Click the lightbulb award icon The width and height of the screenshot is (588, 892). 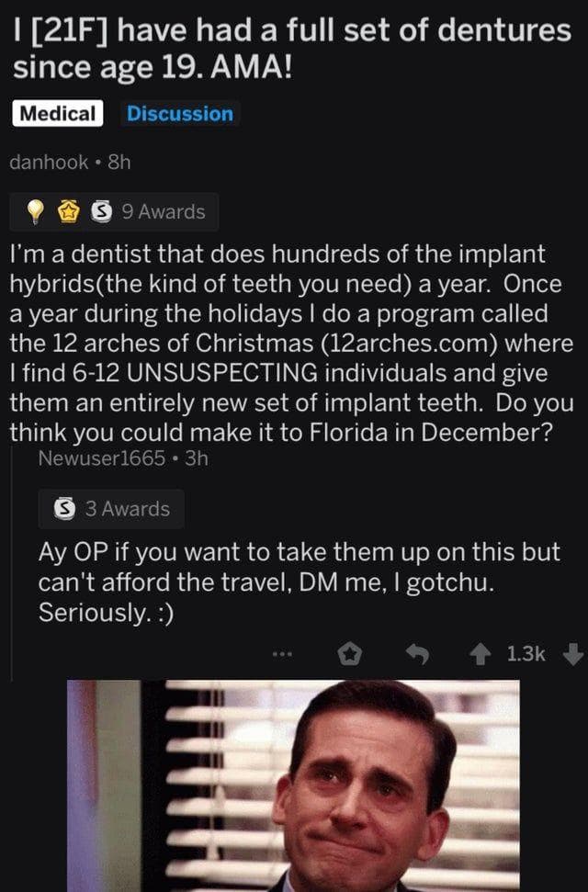(x=35, y=212)
